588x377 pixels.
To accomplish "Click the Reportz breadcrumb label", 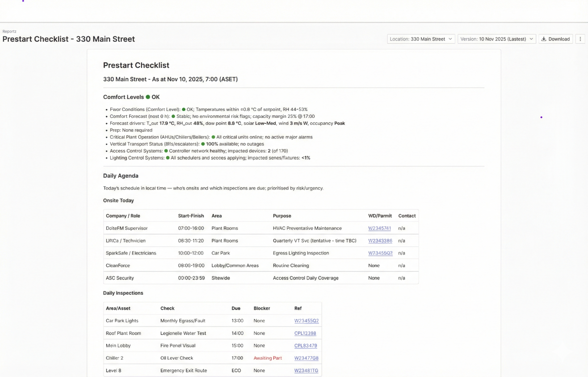I will 9,31.
